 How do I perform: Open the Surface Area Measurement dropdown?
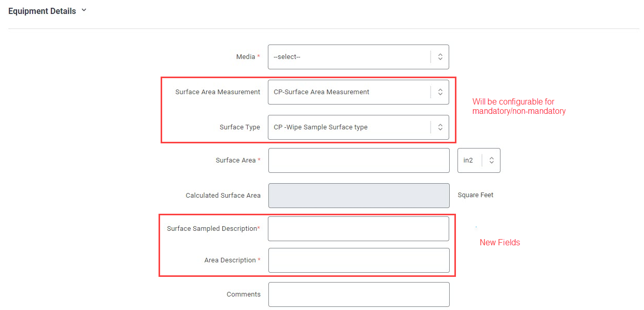pos(359,92)
